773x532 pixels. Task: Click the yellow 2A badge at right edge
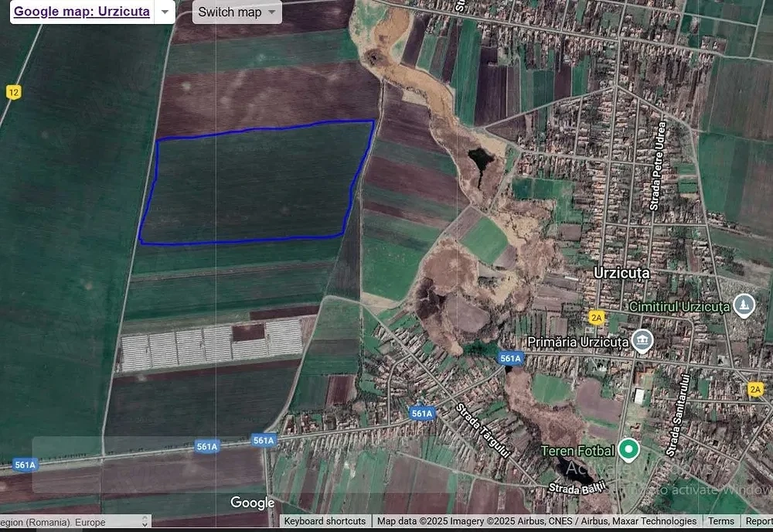755,389
